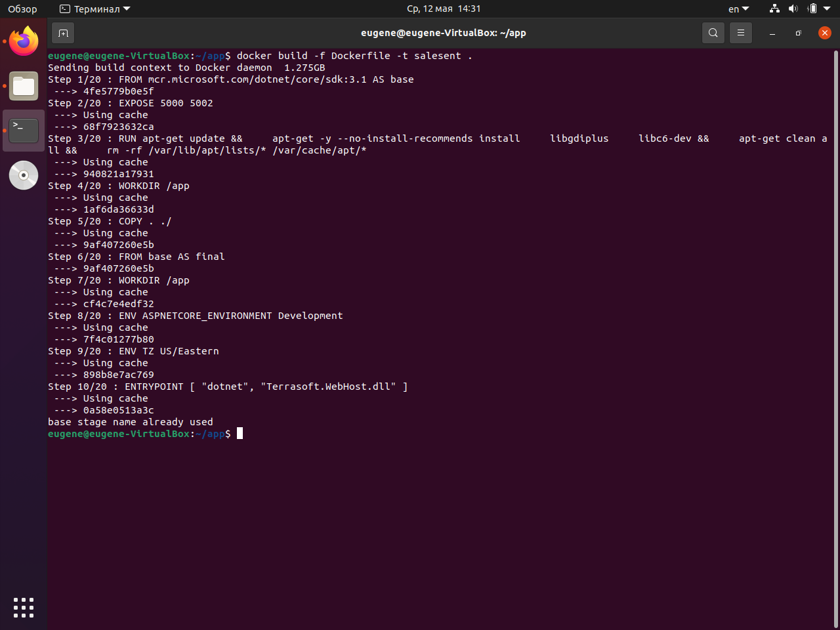The height and width of the screenshot is (630, 840).
Task: Minimize the terminal window
Action: point(772,33)
